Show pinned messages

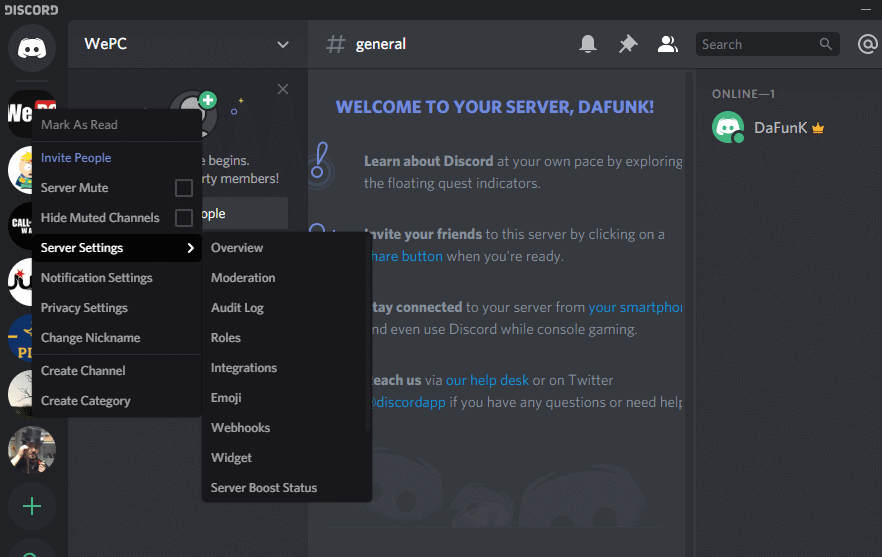coord(628,44)
